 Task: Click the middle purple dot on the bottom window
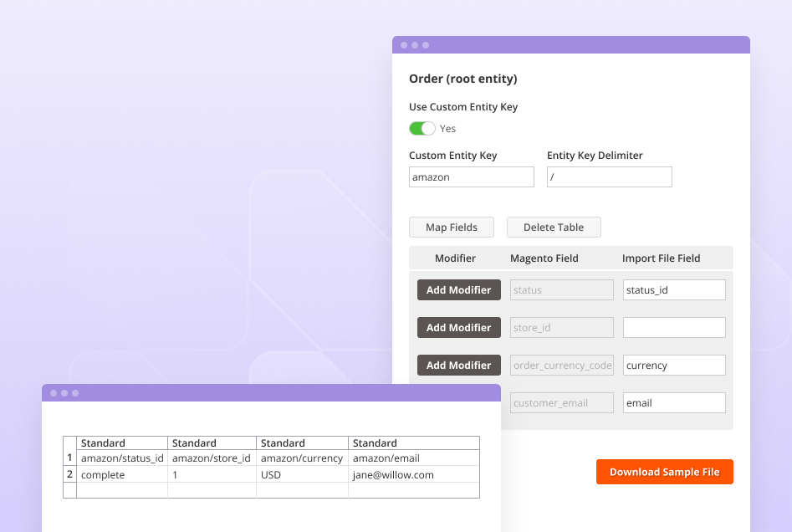(64, 391)
